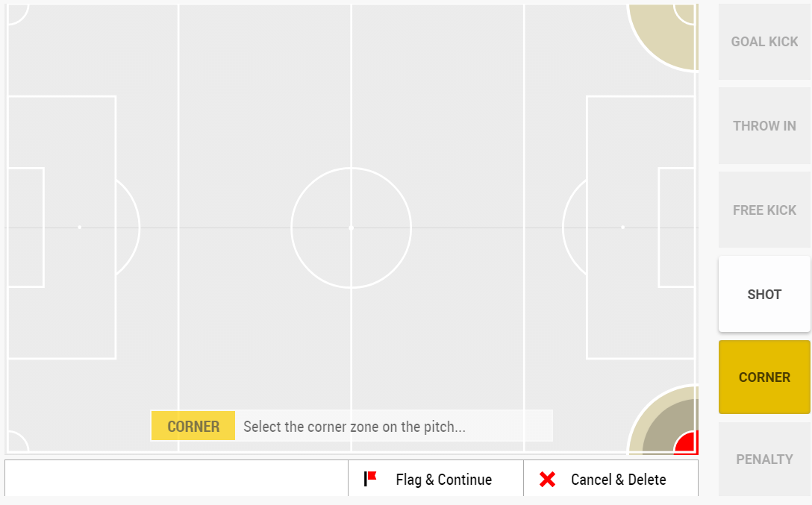Image resolution: width=812 pixels, height=505 pixels.
Task: Choose the GOAL KICK event type
Action: point(764,41)
